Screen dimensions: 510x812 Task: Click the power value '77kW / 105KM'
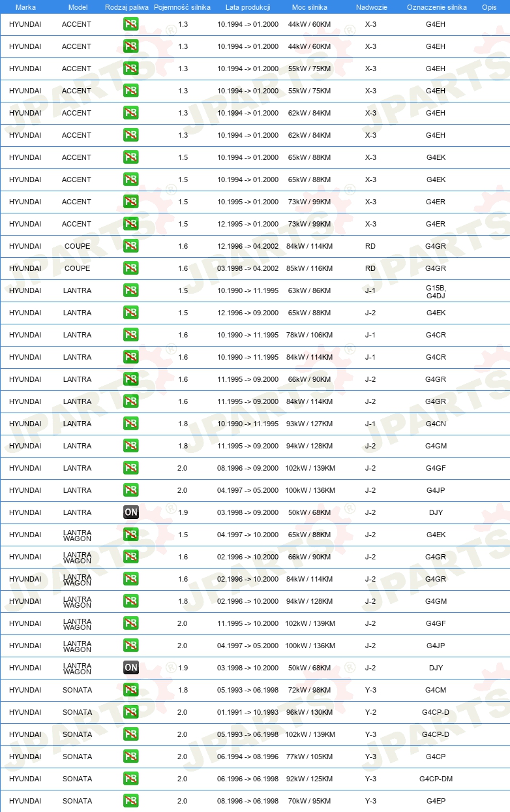(x=310, y=757)
